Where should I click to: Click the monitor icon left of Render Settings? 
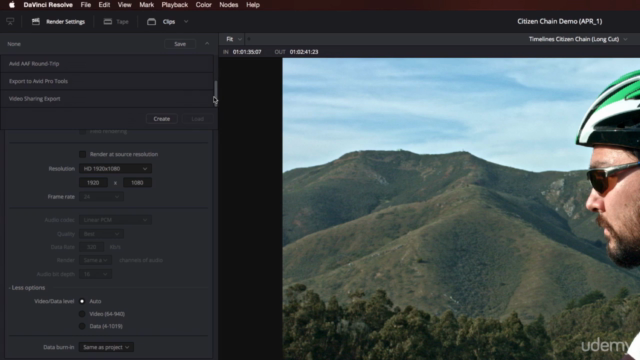10,22
